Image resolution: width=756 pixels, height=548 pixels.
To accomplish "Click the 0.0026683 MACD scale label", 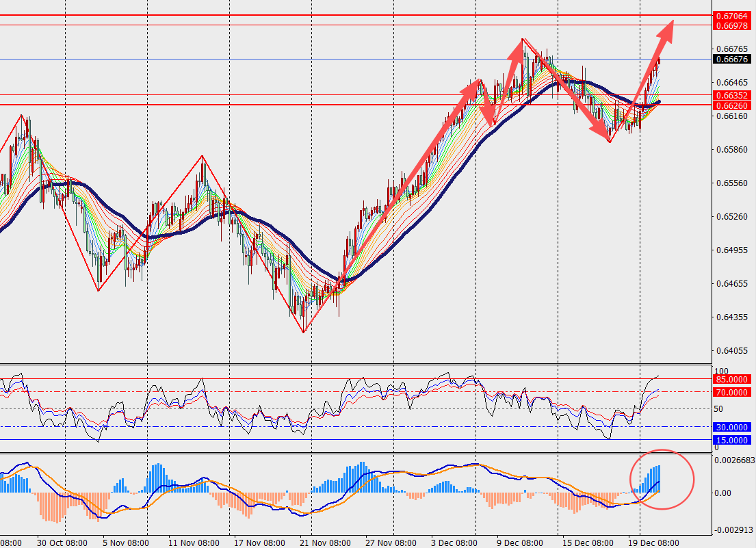I will click(733, 460).
